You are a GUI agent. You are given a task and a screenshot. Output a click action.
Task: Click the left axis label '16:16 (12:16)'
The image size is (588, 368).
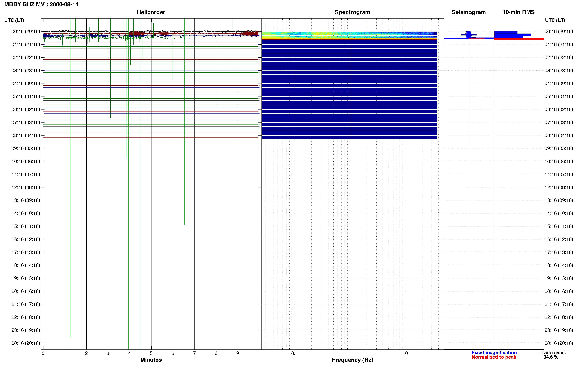tap(26, 239)
